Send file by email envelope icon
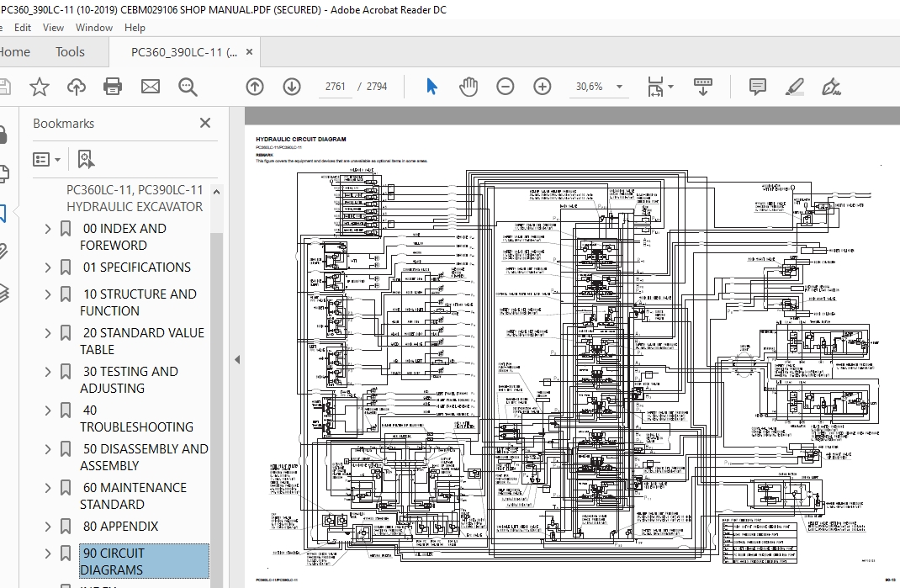This screenshot has width=900, height=588. (x=151, y=87)
